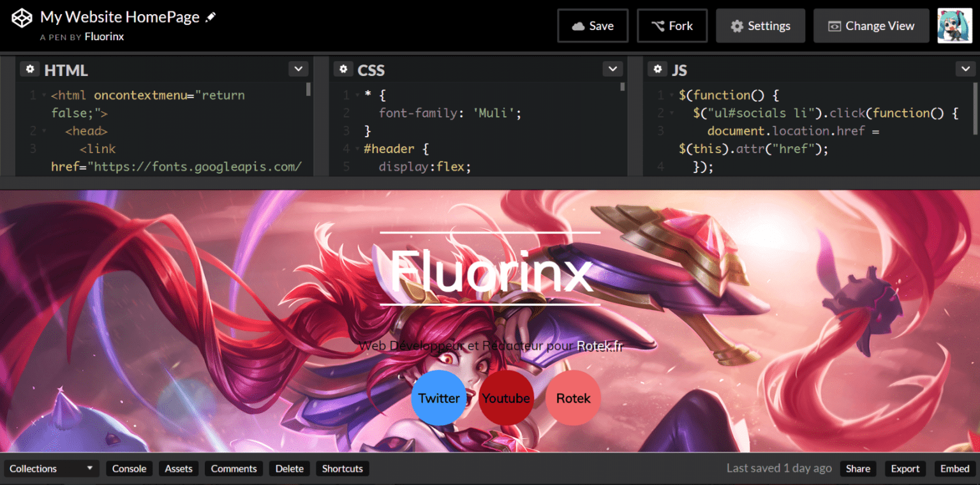Open pen Settings
980x485 pixels.
[761, 26]
